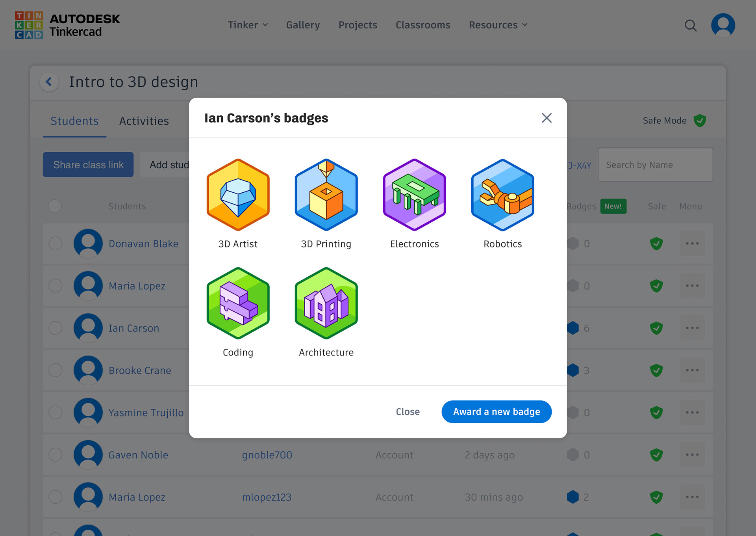Open the user profile avatar

[723, 25]
